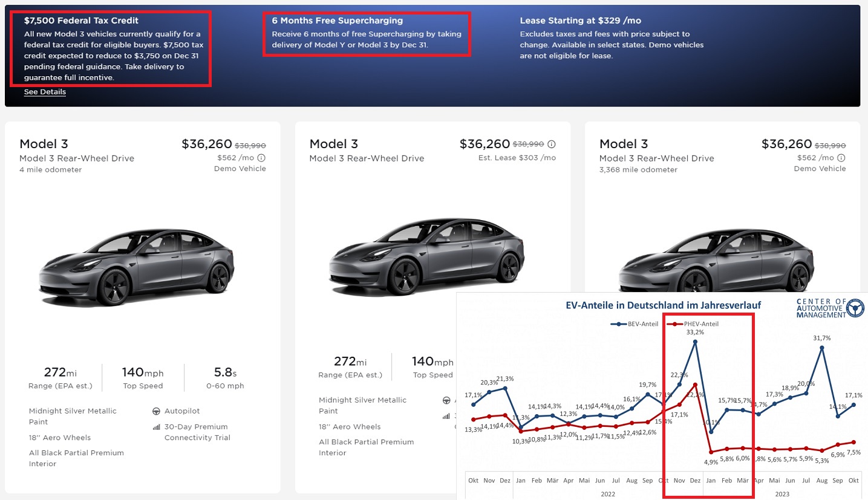868x500 pixels.
Task: Click the Center of Automotive Management logo
Action: tap(830, 308)
